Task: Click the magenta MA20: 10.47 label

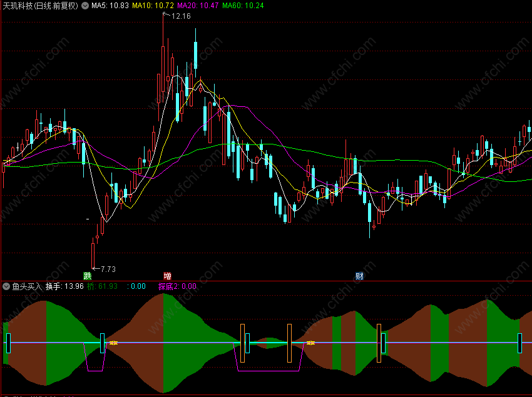Action: pos(198,6)
